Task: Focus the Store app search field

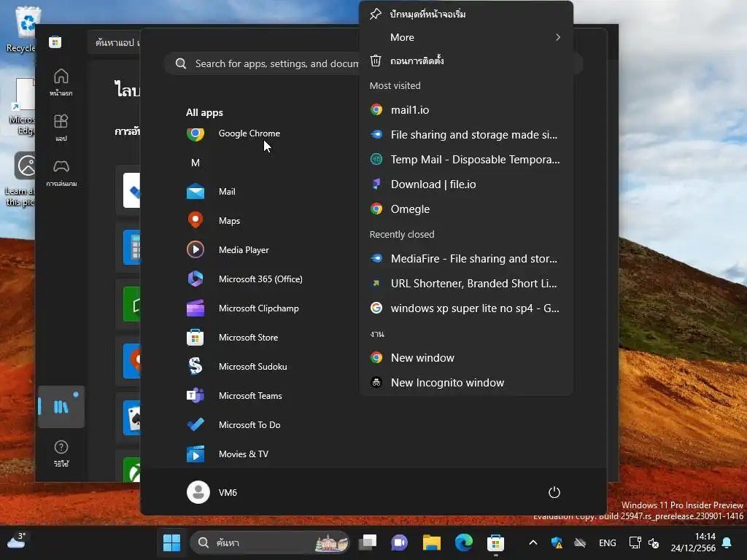Action: (x=115, y=42)
